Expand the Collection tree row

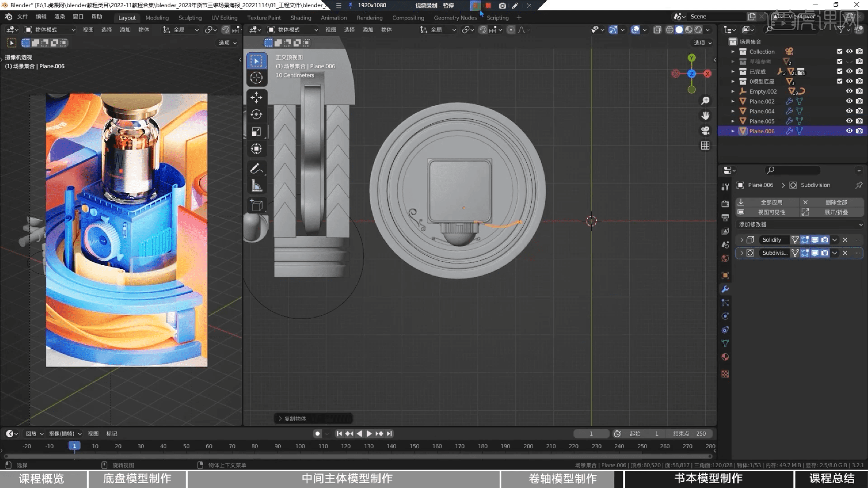coord(733,52)
